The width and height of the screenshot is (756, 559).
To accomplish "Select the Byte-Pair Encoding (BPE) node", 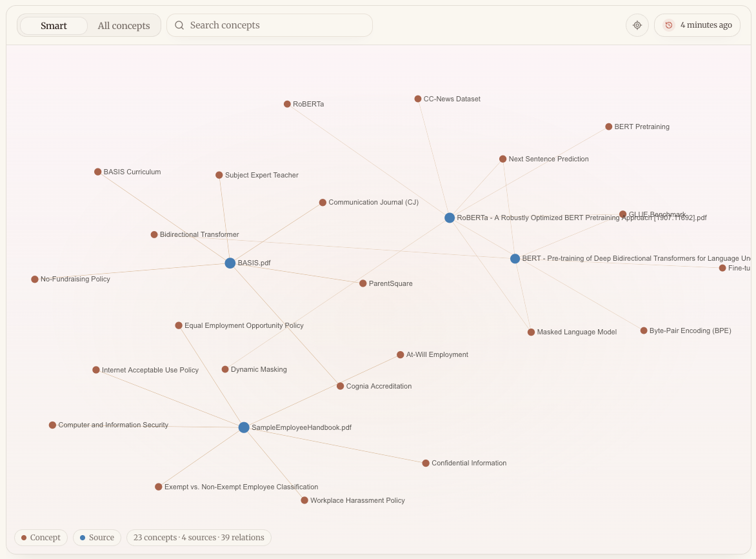I will click(644, 331).
